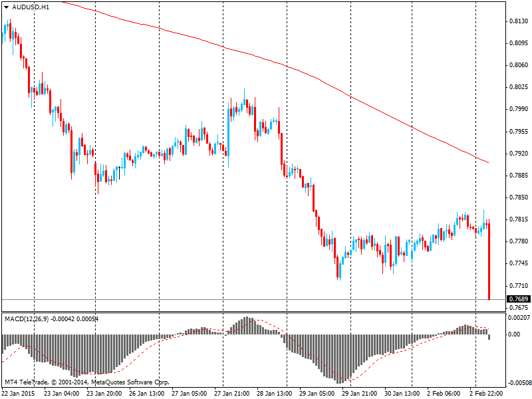The image size is (532, 399).
Task: Click the 22 Jan 2015 time label
Action: pos(19,393)
